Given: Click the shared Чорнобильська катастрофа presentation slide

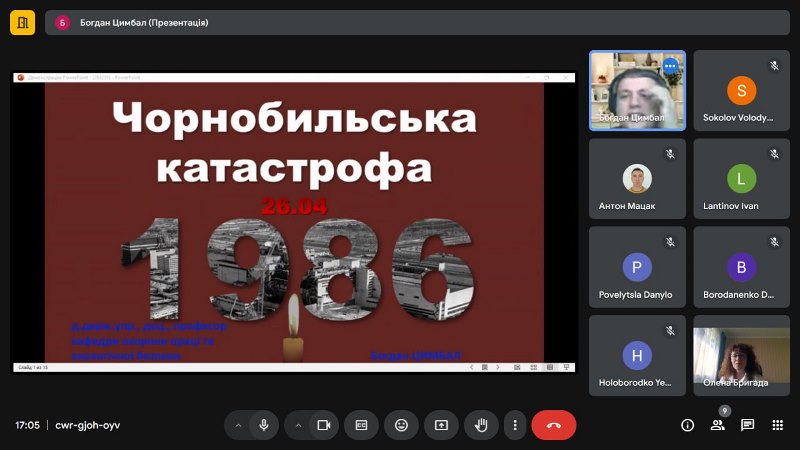Looking at the screenshot, I should click(293, 222).
